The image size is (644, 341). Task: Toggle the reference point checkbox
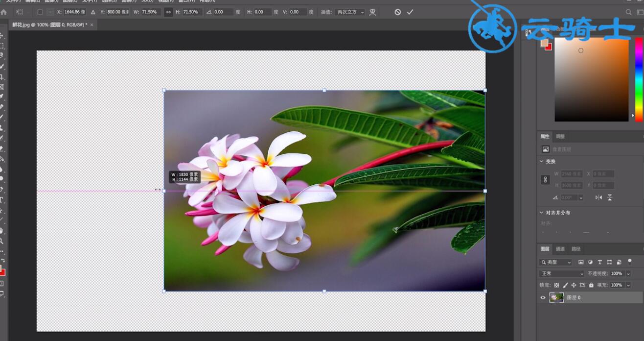40,12
